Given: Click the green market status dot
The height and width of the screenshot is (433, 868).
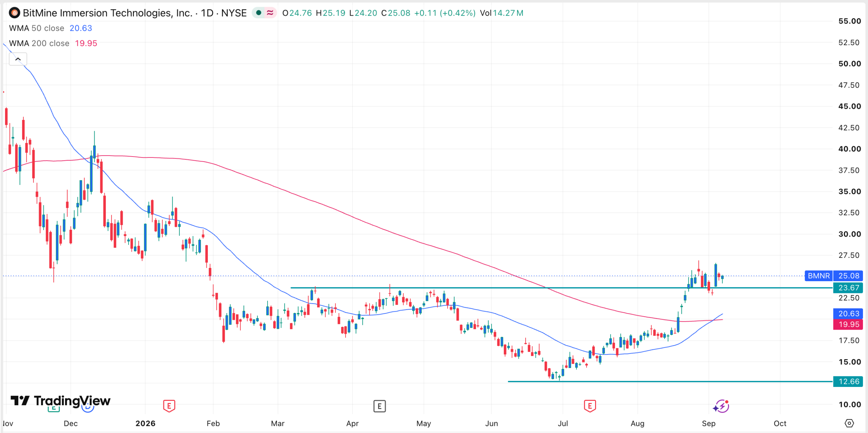Looking at the screenshot, I should pos(259,13).
